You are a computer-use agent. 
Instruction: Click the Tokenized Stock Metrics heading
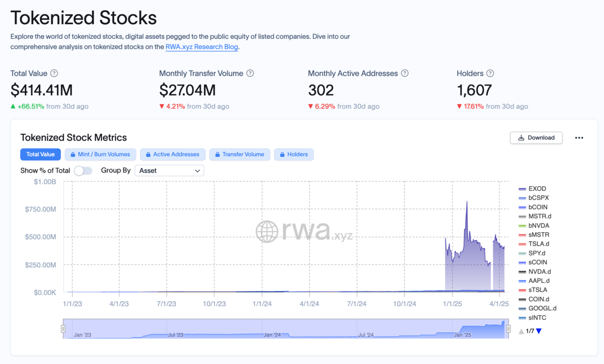point(73,137)
